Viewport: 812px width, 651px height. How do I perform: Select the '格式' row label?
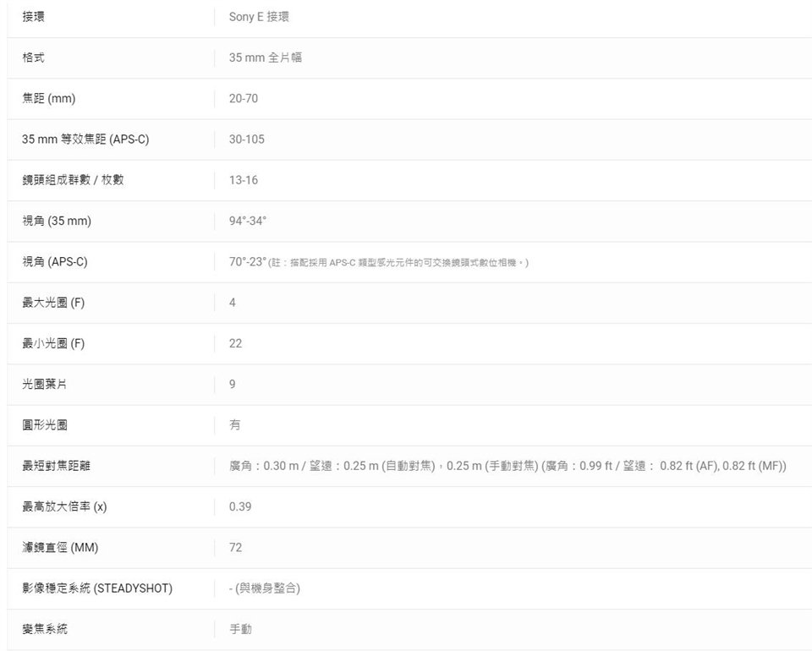[35, 57]
